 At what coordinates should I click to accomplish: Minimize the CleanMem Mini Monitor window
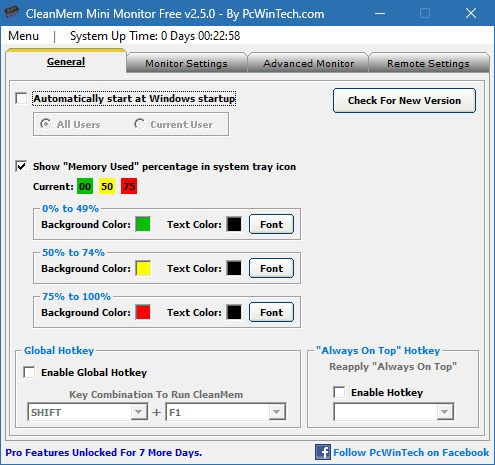point(380,13)
